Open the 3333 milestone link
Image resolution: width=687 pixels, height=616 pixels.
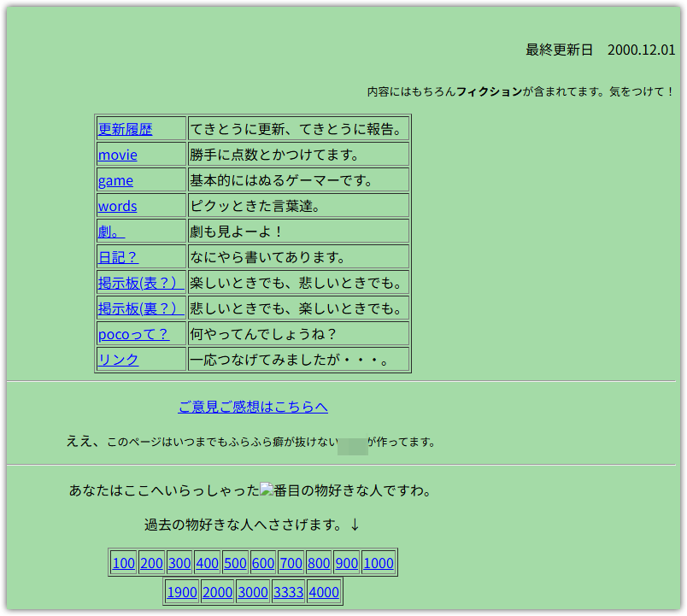pyautogui.click(x=288, y=592)
